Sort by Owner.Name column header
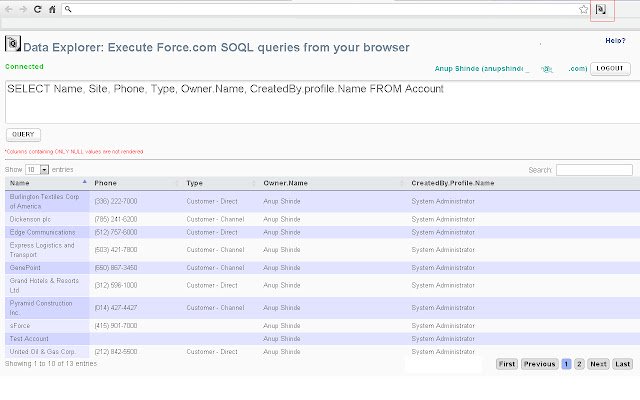 (x=333, y=183)
